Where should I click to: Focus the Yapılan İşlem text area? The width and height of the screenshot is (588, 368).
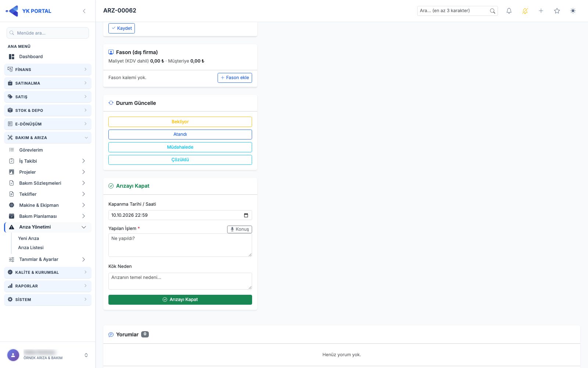tap(180, 245)
